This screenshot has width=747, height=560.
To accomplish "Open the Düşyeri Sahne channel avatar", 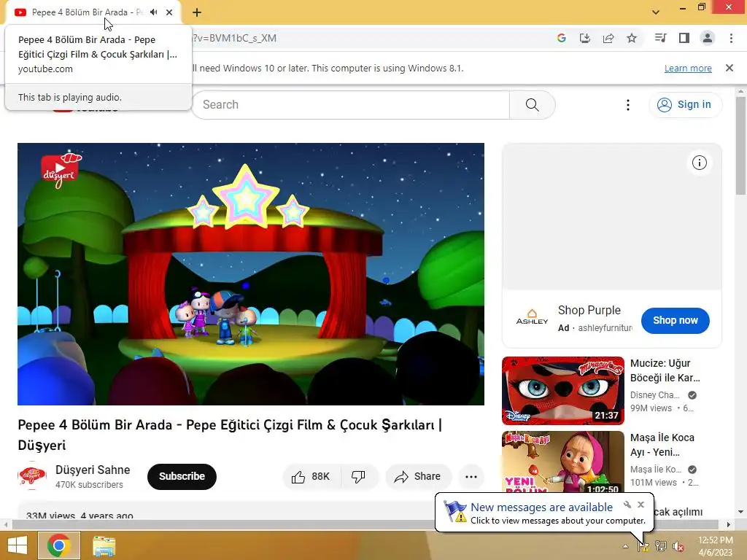I will [x=32, y=475].
